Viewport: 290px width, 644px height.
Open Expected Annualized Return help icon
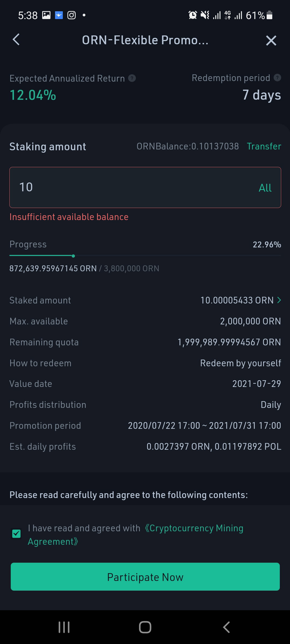[x=132, y=78]
